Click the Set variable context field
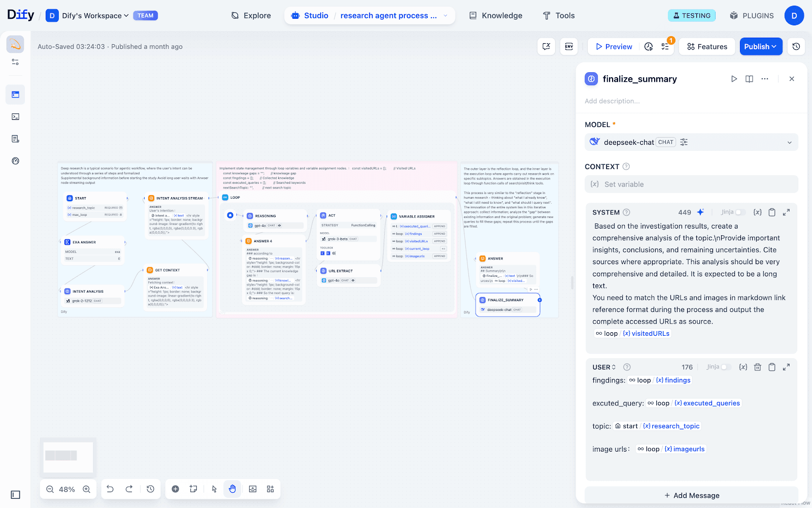This screenshot has height=508, width=812. (x=691, y=184)
